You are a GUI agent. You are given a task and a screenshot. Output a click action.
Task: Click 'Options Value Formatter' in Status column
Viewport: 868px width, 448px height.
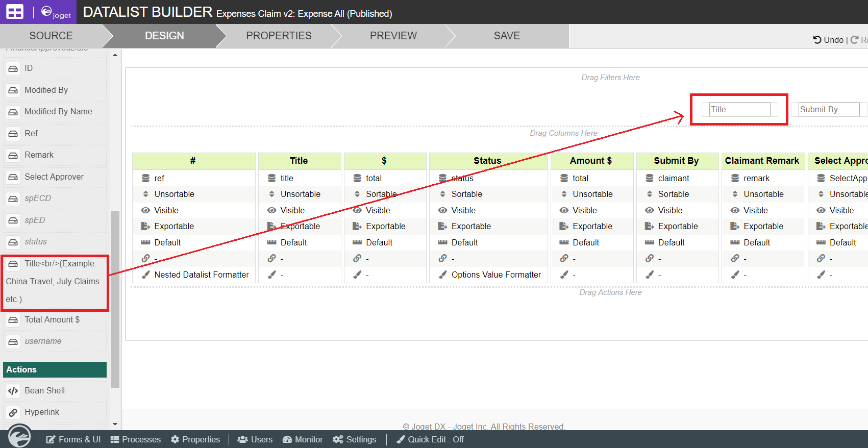tap(496, 275)
